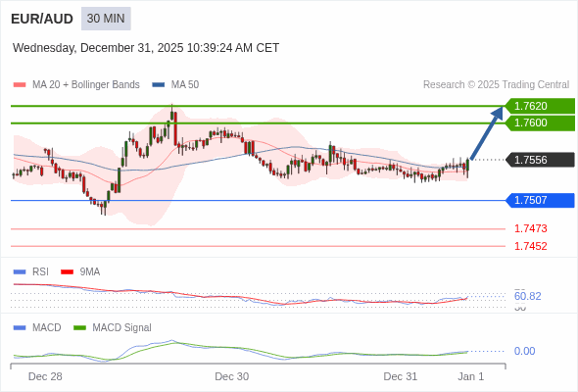Click the MACD legend swatch
Image resolution: width=578 pixels, height=392 pixels.
[20, 328]
